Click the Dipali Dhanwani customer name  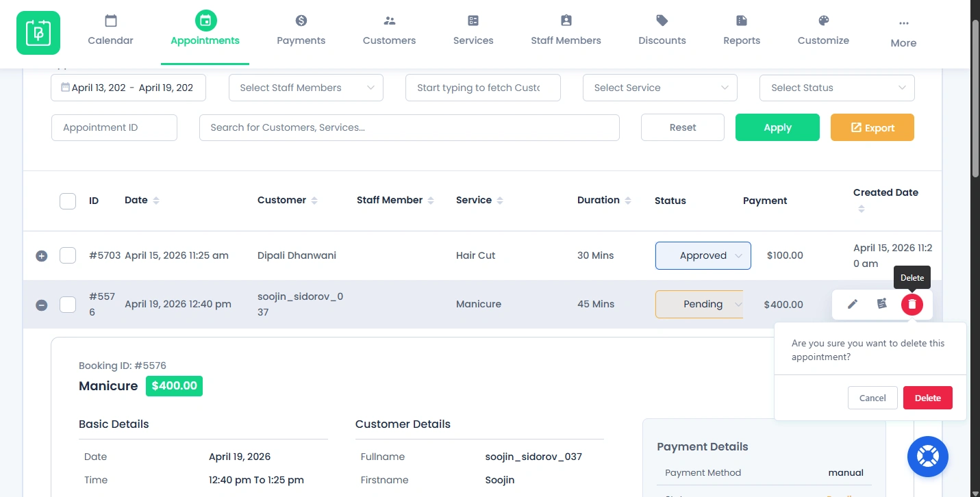pos(297,255)
